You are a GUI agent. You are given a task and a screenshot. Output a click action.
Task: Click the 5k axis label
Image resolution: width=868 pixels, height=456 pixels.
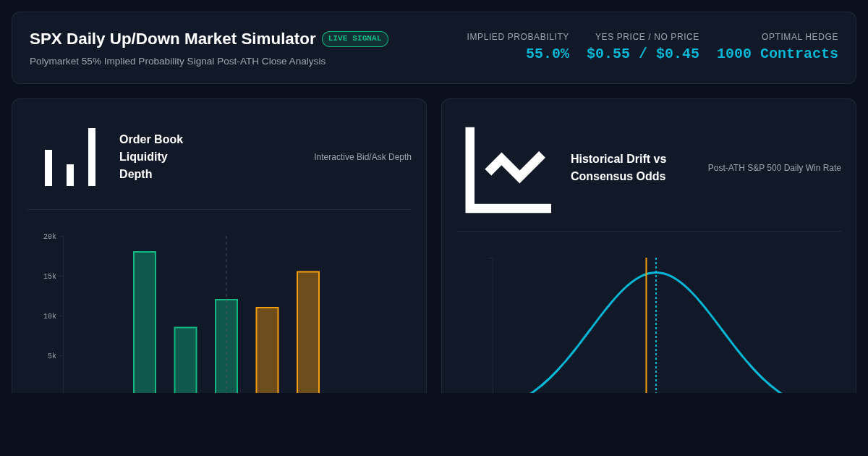pos(52,356)
